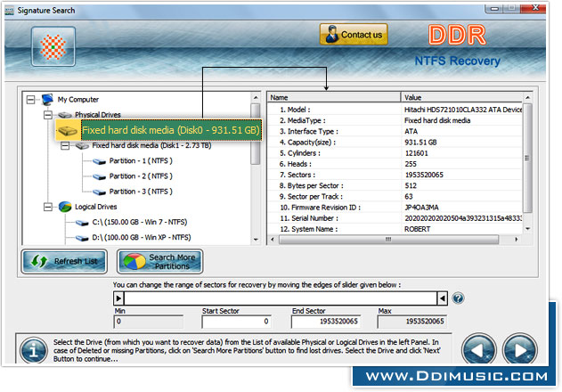The image size is (562, 392).
Task: Click the JP4OA3MA firmware value
Action: pos(421,208)
